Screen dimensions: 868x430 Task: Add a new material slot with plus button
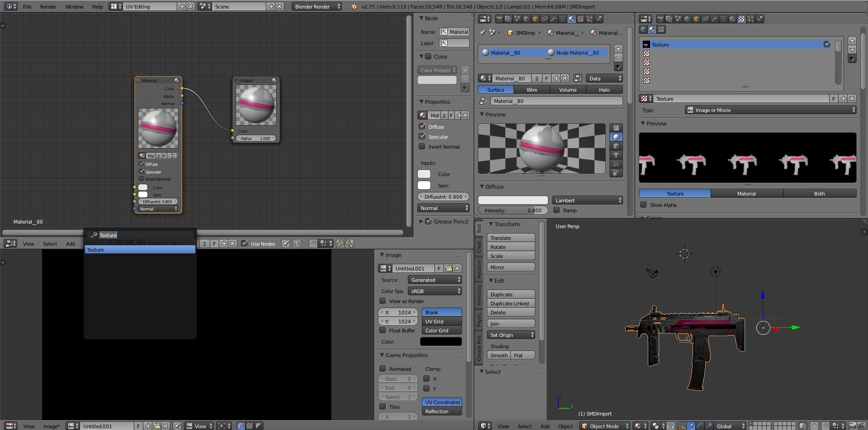pos(618,49)
